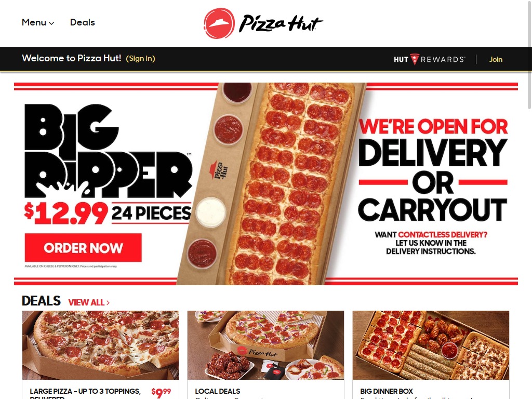
Task: Click the red ORDER NOW button
Action: (83, 248)
